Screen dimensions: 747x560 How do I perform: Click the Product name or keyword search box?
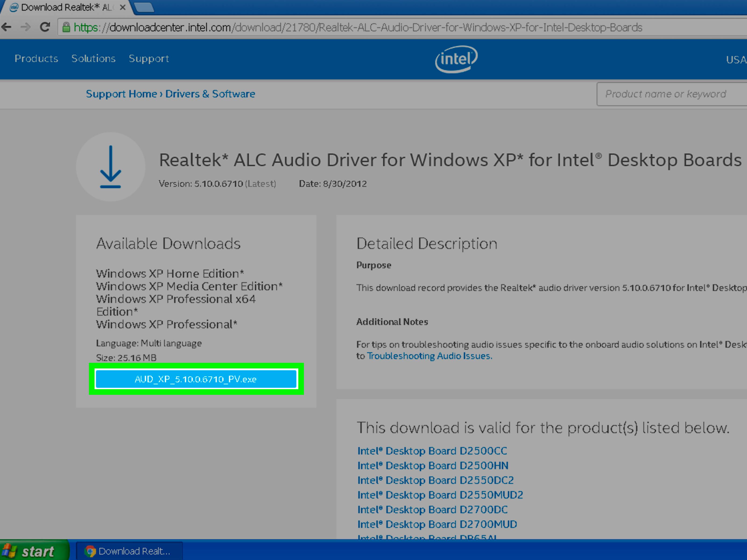[x=671, y=94]
